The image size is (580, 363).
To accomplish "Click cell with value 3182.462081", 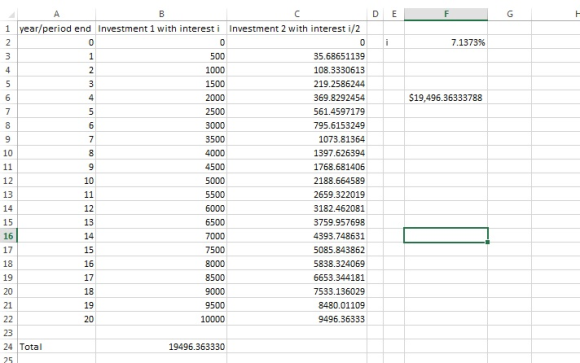I will 297,208.
